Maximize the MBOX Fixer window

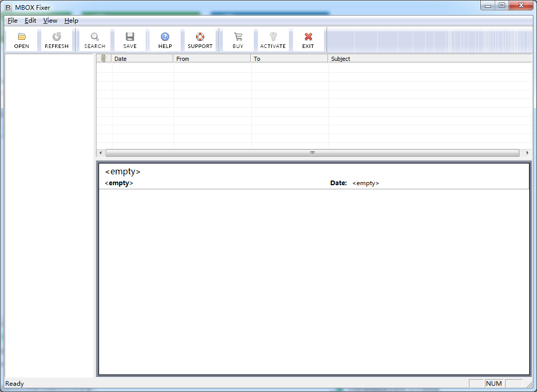[x=502, y=6]
